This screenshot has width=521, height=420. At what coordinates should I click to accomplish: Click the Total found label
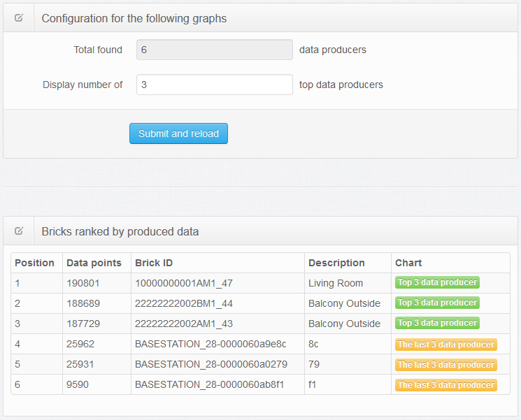(98, 50)
